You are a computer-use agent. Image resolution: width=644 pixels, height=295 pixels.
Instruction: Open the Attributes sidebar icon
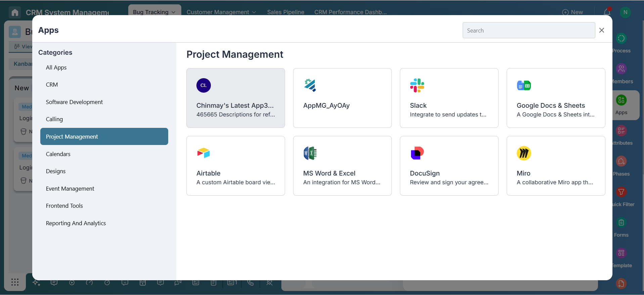pyautogui.click(x=621, y=131)
